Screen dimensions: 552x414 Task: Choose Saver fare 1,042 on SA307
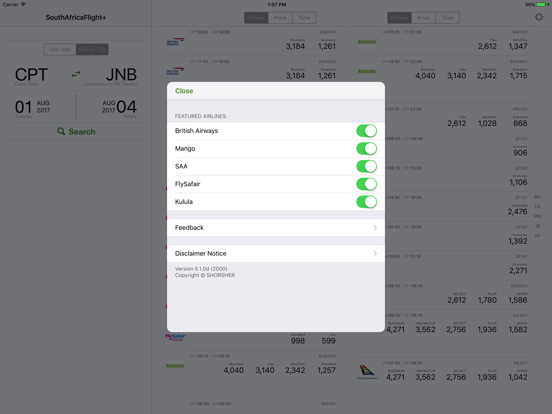tap(518, 375)
